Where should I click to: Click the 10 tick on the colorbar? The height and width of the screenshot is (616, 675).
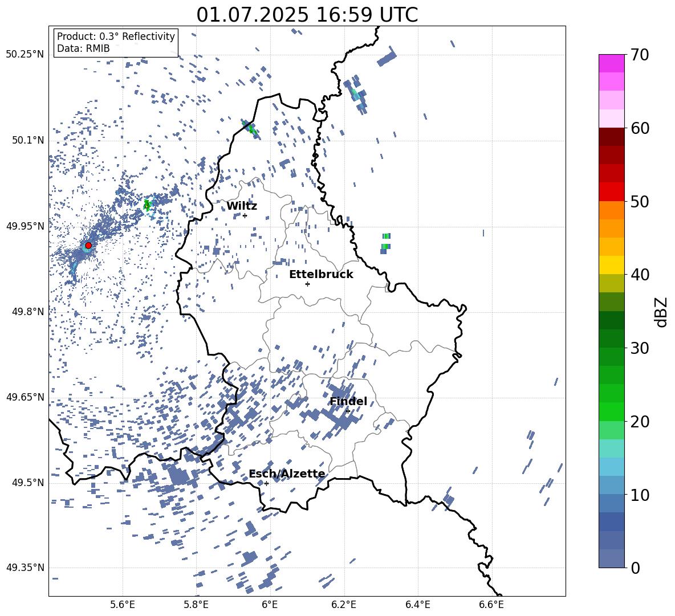coord(640,495)
